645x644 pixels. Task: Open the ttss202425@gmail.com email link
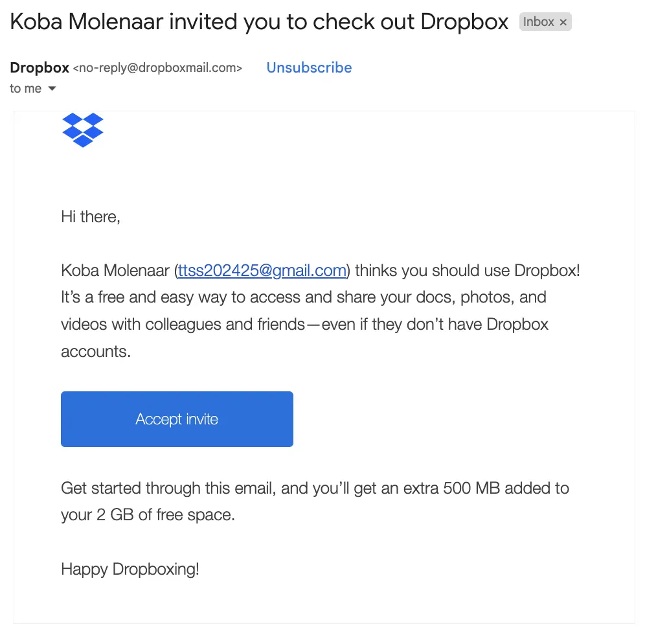pos(262,270)
